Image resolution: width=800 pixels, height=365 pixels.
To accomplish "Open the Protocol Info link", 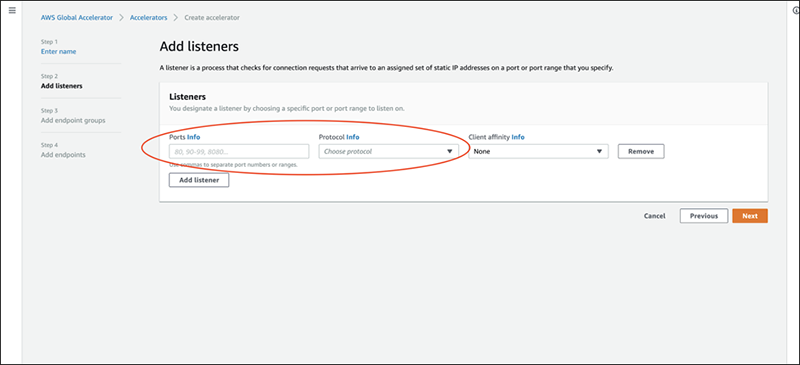I will [353, 137].
